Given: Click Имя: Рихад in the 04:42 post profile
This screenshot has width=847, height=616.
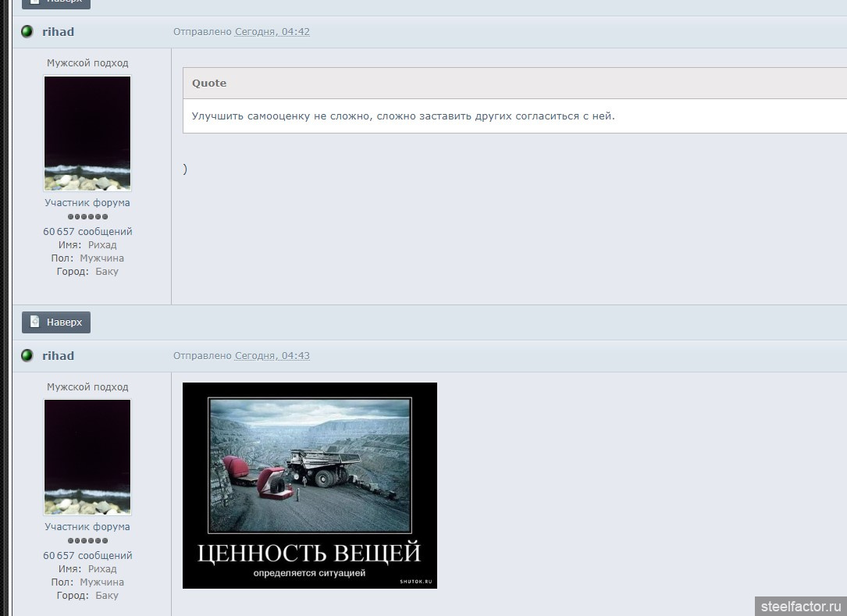Looking at the screenshot, I should tap(87, 245).
